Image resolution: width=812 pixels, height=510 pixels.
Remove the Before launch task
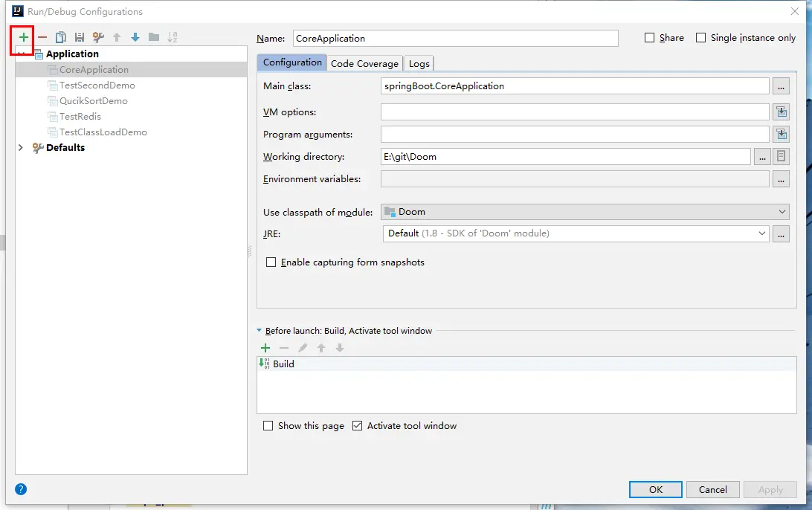click(284, 348)
